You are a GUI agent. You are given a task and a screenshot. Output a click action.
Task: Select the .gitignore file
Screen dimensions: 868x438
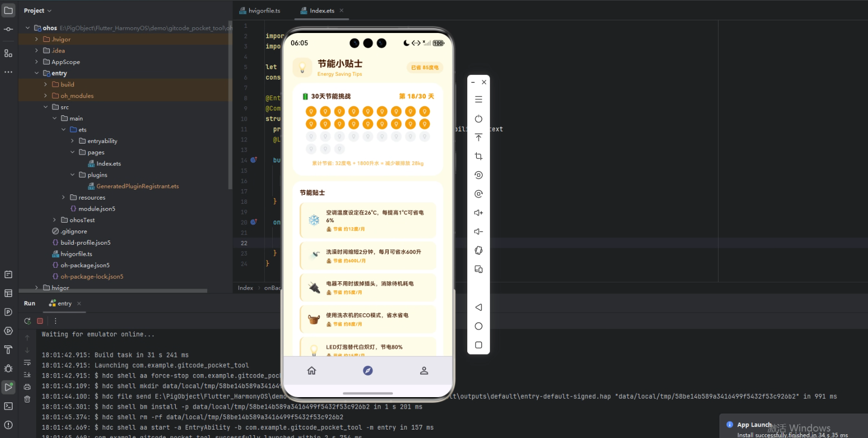(x=70, y=231)
